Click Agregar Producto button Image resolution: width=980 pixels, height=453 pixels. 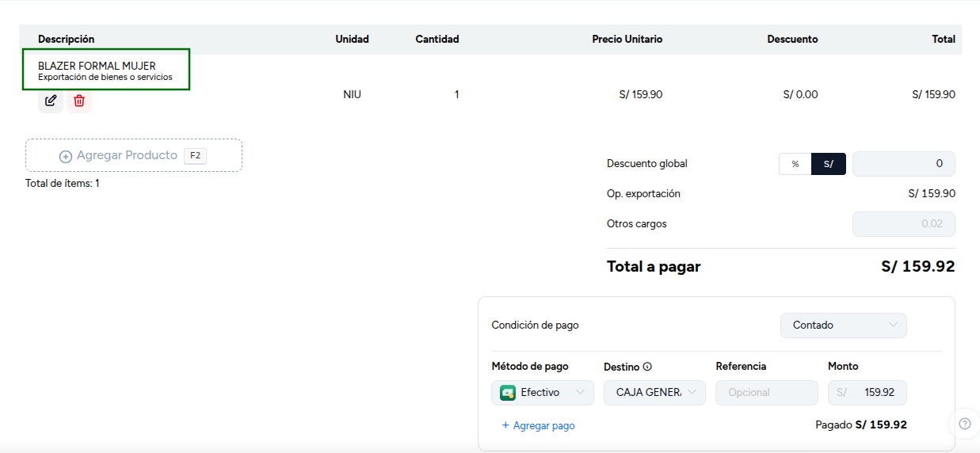(x=134, y=155)
